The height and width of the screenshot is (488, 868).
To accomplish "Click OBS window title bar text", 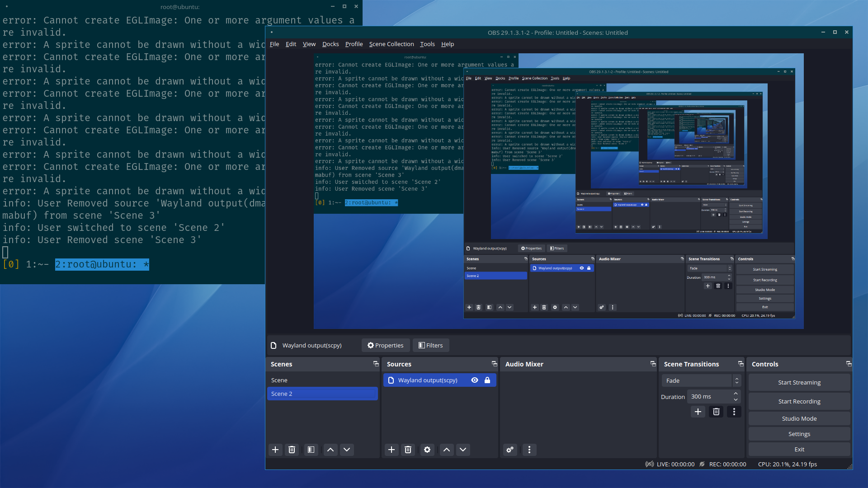I will 557,33.
